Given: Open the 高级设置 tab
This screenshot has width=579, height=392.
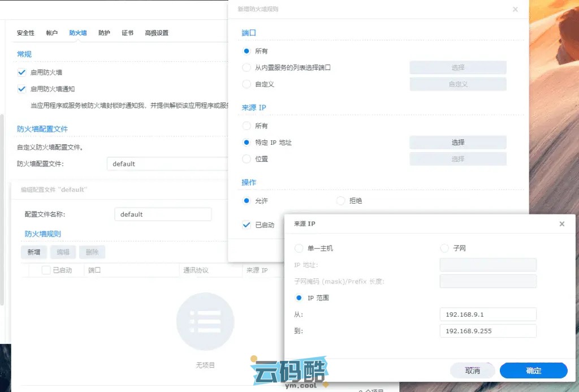Looking at the screenshot, I should (157, 33).
